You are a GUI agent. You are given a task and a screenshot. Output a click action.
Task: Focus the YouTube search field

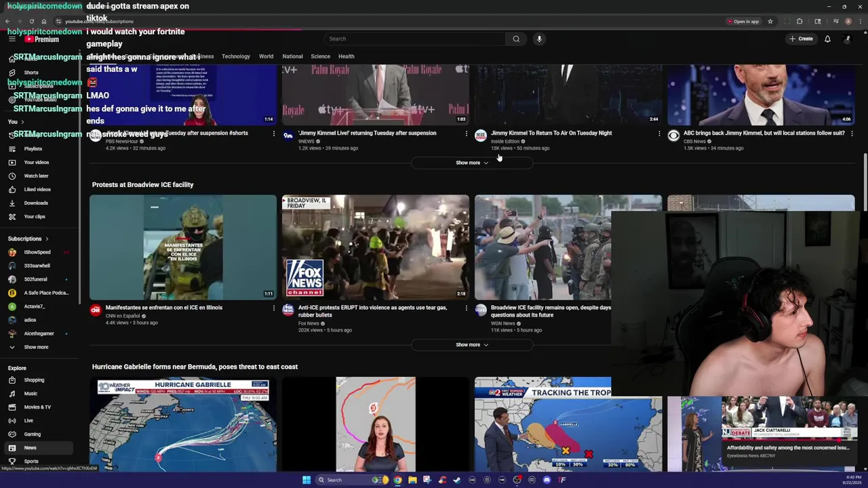click(x=415, y=39)
